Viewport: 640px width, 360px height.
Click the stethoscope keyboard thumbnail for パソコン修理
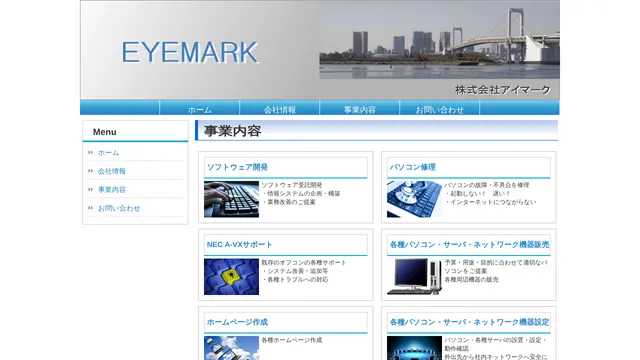tap(414, 199)
